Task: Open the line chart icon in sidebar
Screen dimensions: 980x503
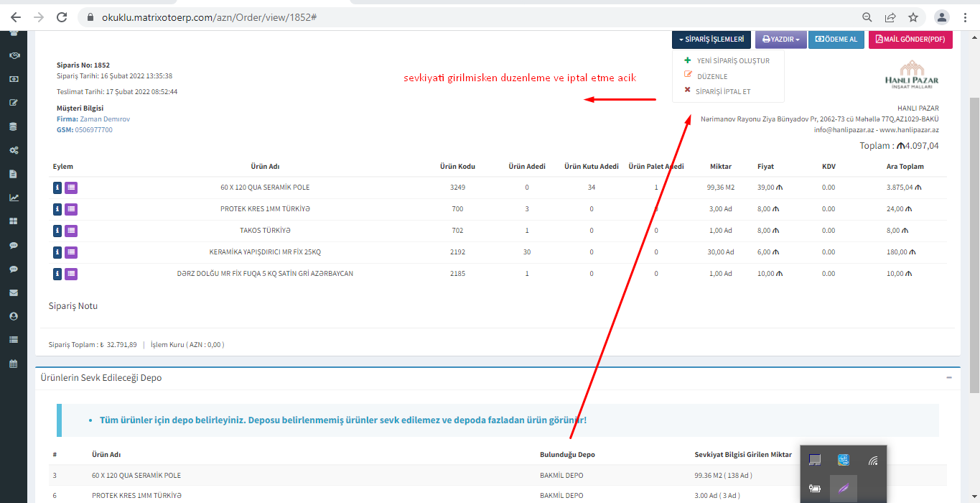Action: click(x=14, y=198)
